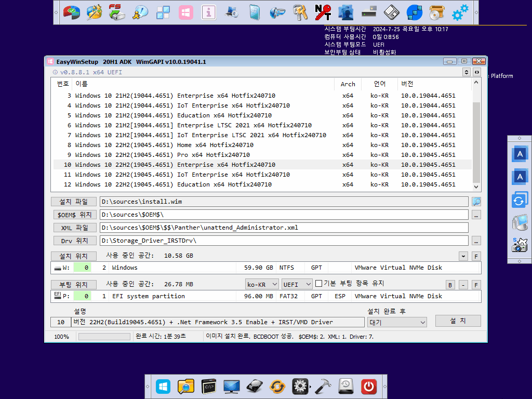Open the small server drive icon in toolbar
This screenshot has height=399, width=532.
tap(369, 12)
